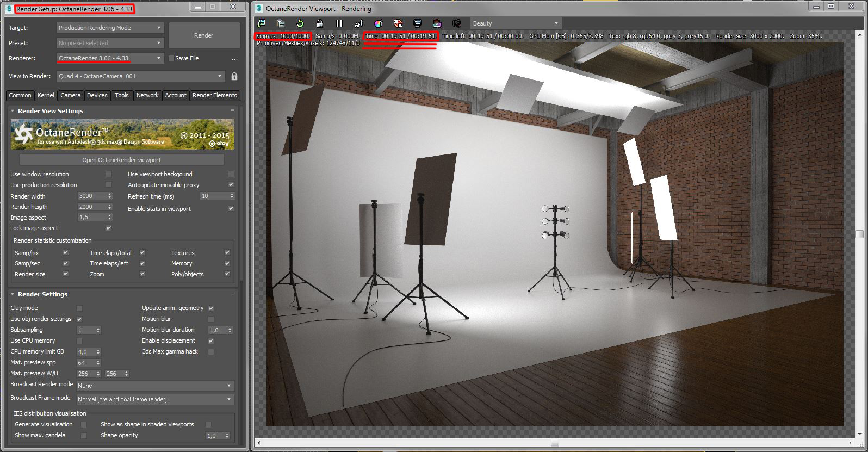The height and width of the screenshot is (452, 868).
Task: Restart rendering with the green refresh icon
Action: [300, 23]
